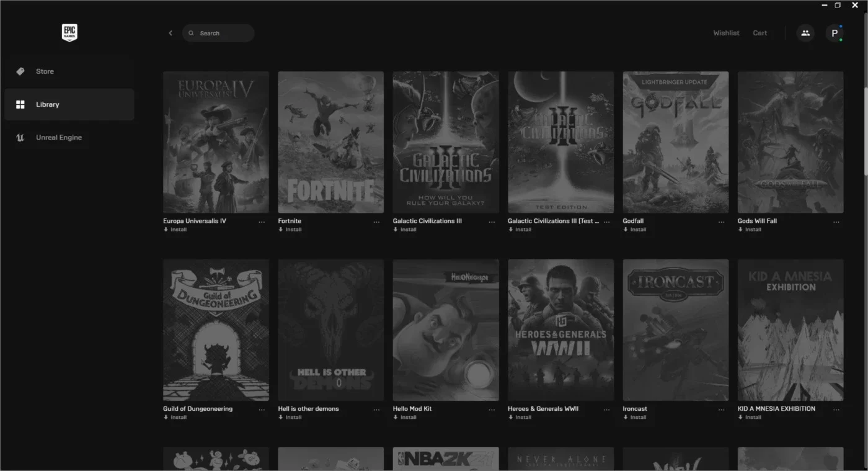Open the Store section
Screen dimensions: 868x471
click(x=69, y=71)
